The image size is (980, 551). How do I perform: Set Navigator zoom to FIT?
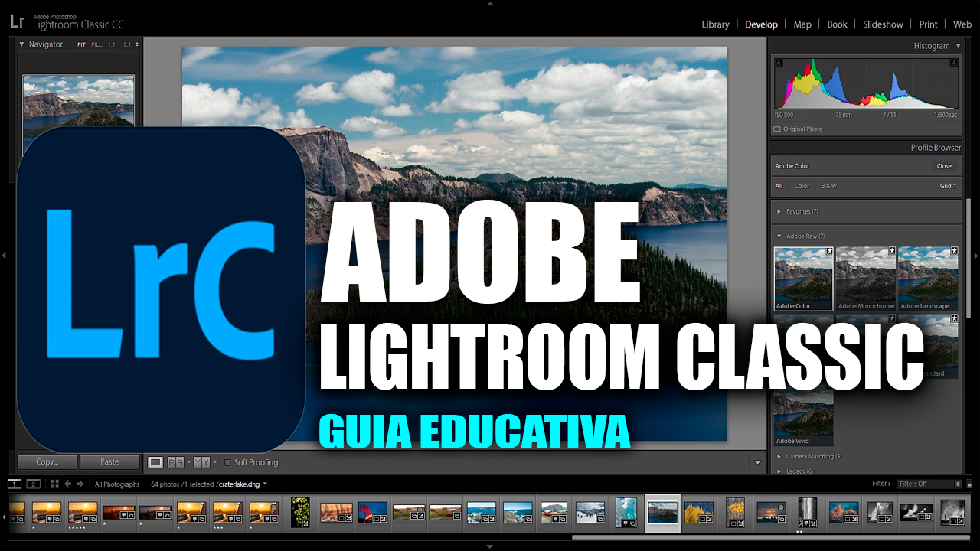(x=81, y=44)
